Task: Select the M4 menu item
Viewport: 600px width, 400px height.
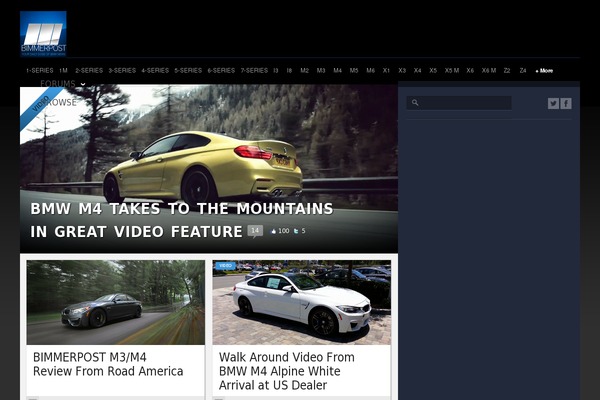Action: tap(337, 70)
